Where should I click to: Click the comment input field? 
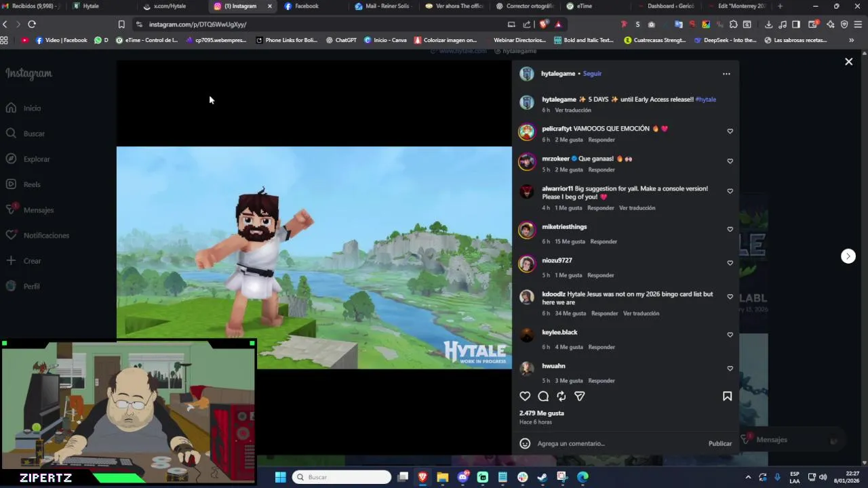pos(618,443)
